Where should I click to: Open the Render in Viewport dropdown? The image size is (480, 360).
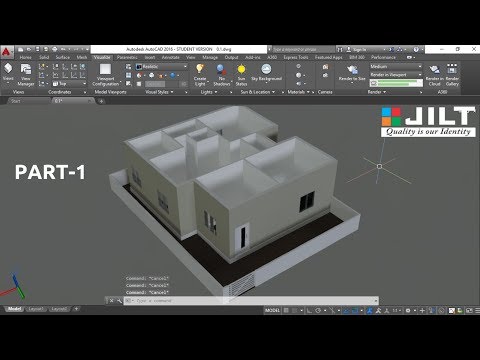tap(396, 75)
